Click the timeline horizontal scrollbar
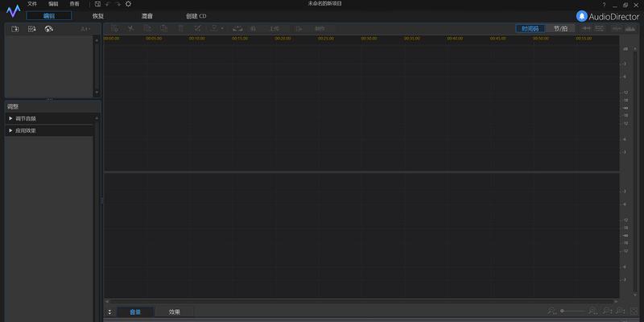Screen dimensions: 644x322 [361, 301]
